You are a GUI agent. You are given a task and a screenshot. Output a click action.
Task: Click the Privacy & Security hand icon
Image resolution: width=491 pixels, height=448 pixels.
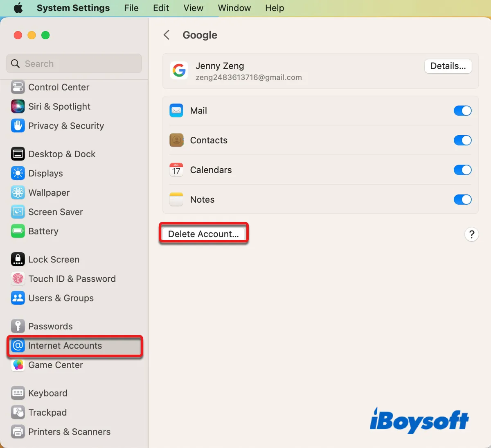click(18, 126)
